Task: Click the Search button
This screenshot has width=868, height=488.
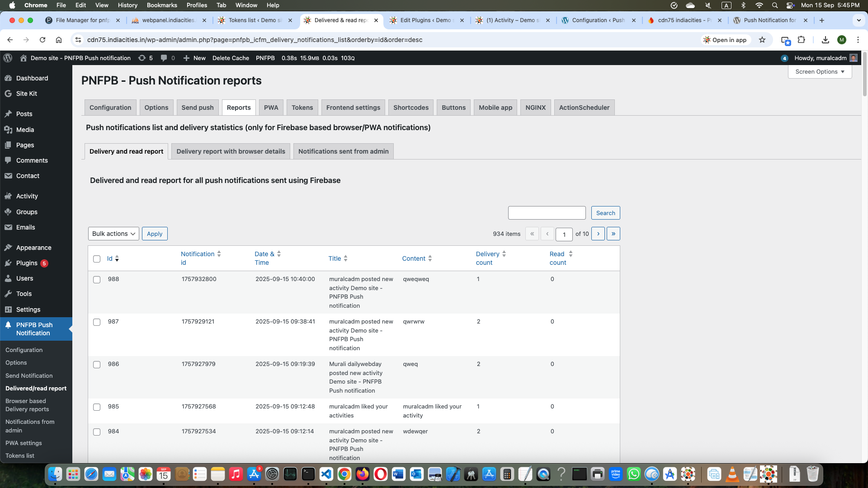Action: pyautogui.click(x=605, y=213)
